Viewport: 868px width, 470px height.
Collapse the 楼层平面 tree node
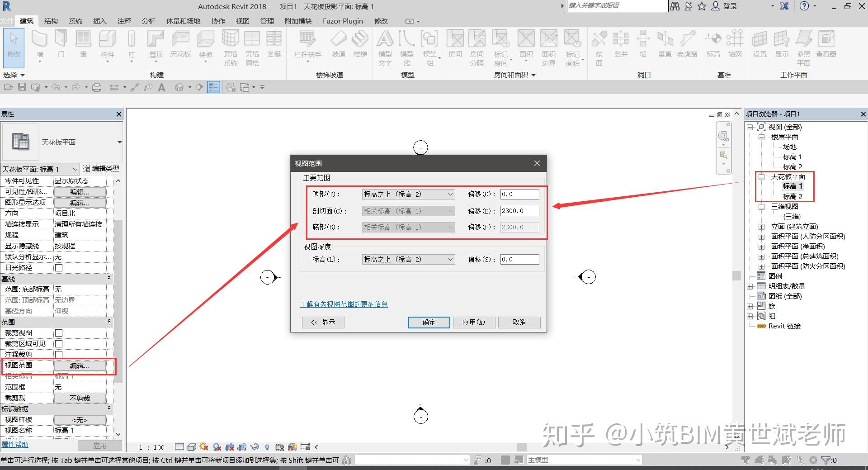point(761,137)
